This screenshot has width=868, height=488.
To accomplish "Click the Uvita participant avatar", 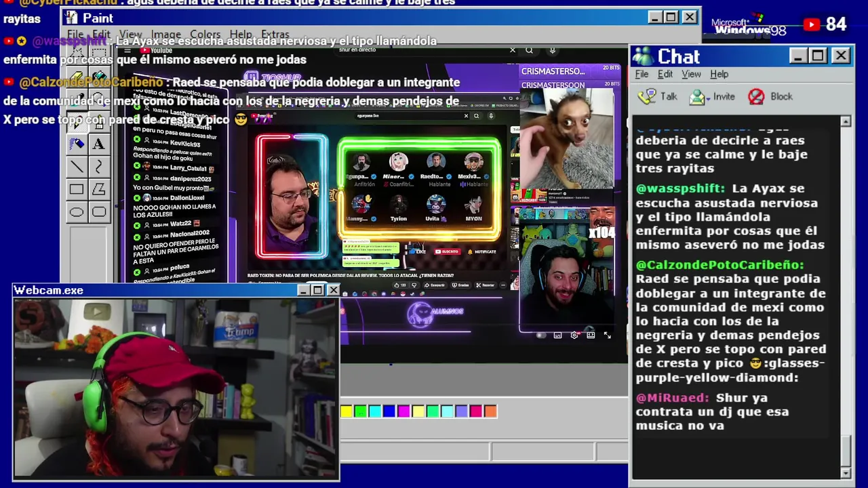I will point(435,204).
